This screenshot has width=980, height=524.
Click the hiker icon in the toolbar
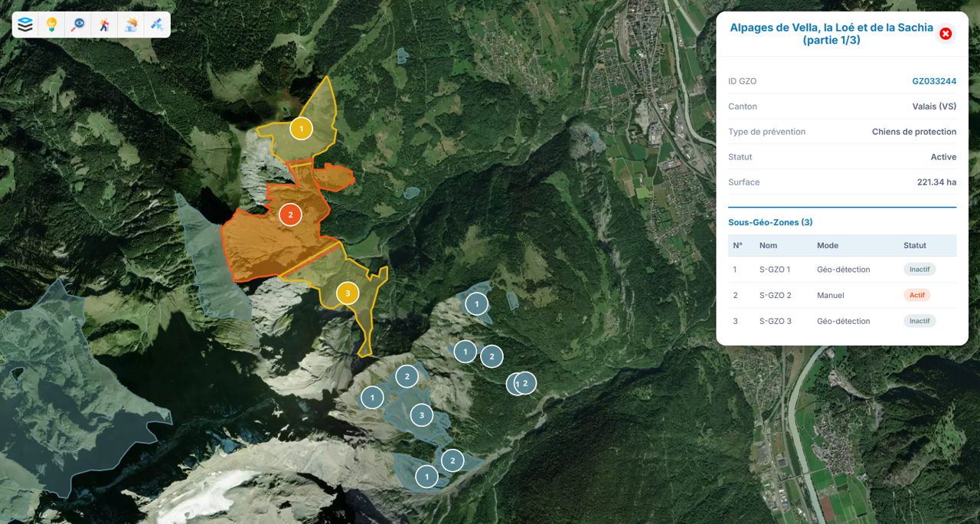coord(104,25)
